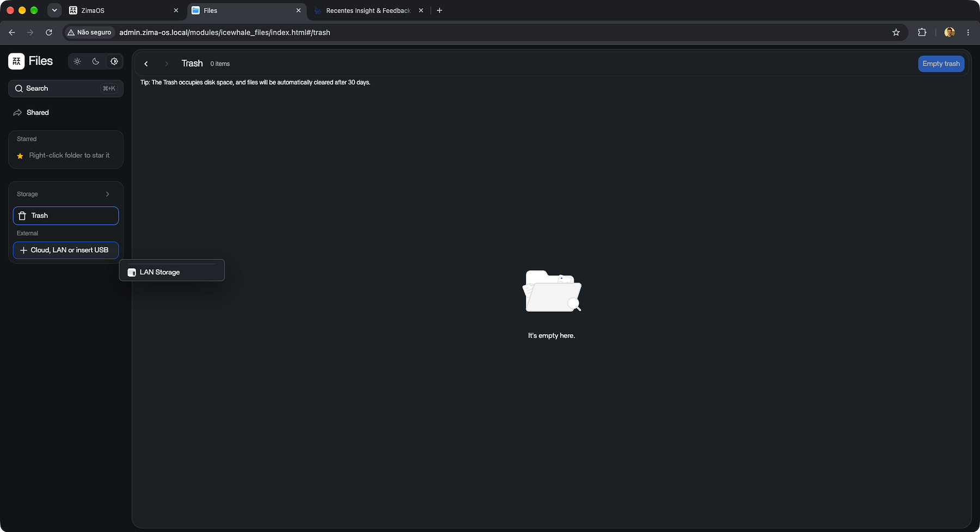This screenshot has height=532, width=980.
Task: Click the yellow star icon under Starred
Action: click(x=20, y=156)
